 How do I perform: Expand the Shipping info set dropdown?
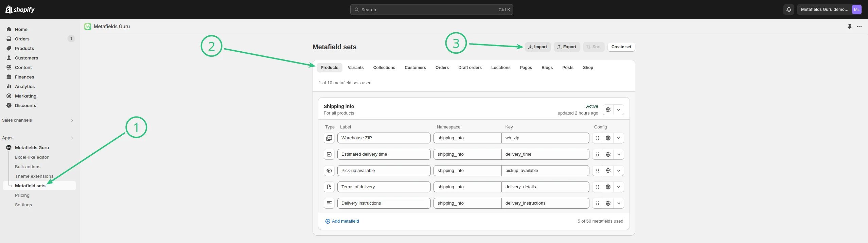[x=619, y=110]
